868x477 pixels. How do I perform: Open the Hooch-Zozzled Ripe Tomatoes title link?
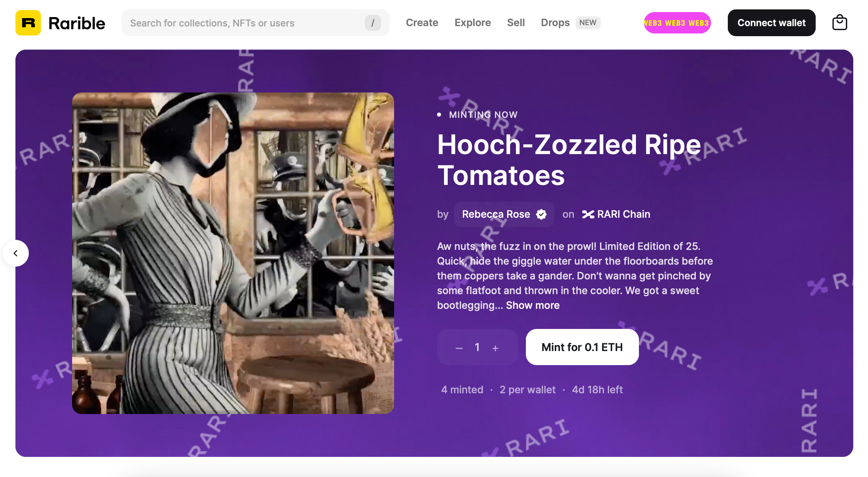[569, 160]
